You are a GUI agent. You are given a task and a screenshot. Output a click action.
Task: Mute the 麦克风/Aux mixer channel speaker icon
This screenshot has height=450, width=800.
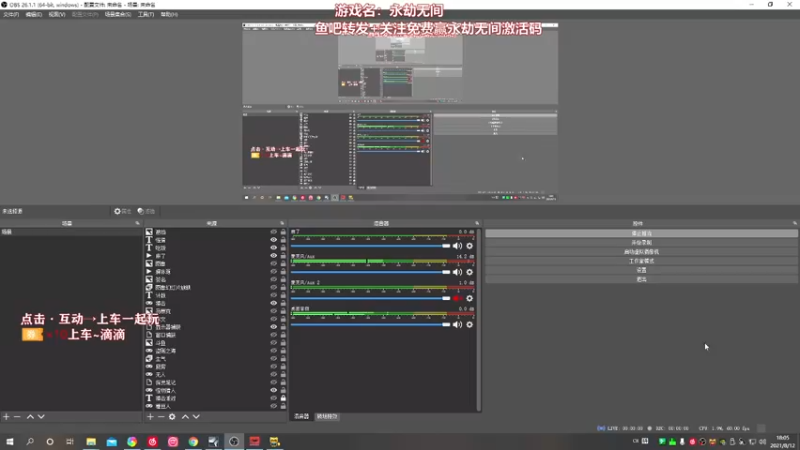tap(457, 272)
